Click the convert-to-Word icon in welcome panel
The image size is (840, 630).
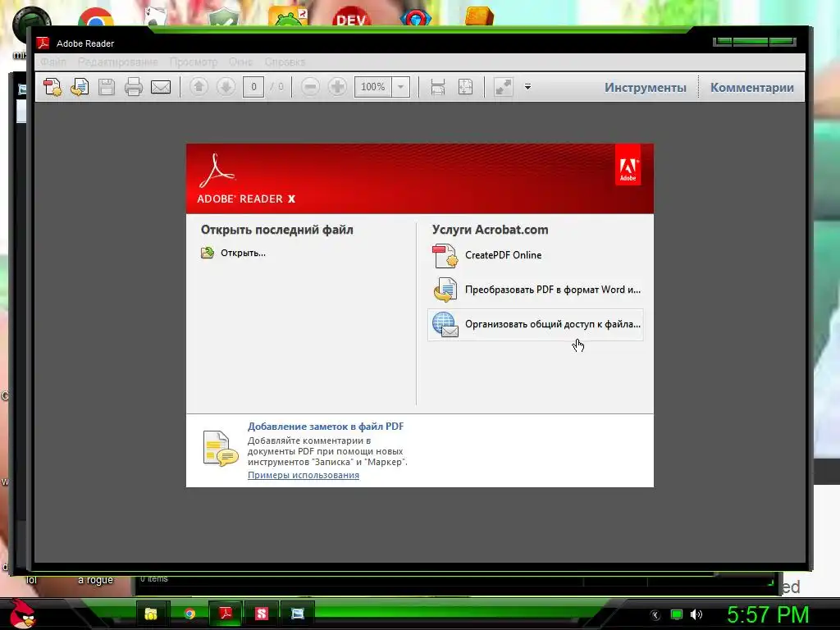coord(445,290)
